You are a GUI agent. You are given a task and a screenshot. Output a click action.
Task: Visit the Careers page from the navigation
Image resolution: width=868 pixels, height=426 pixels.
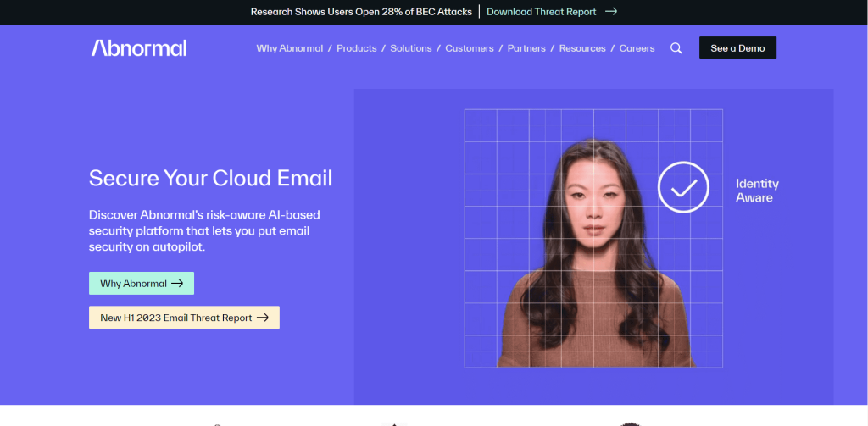637,48
